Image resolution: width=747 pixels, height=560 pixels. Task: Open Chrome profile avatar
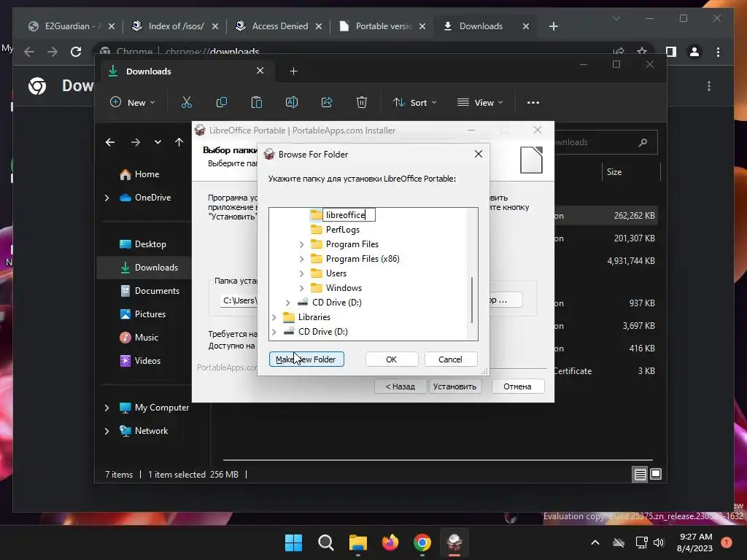[694, 52]
